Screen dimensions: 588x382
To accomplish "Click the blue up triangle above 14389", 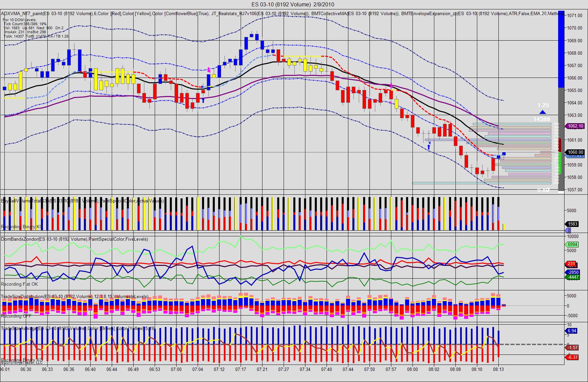I will point(542,112).
